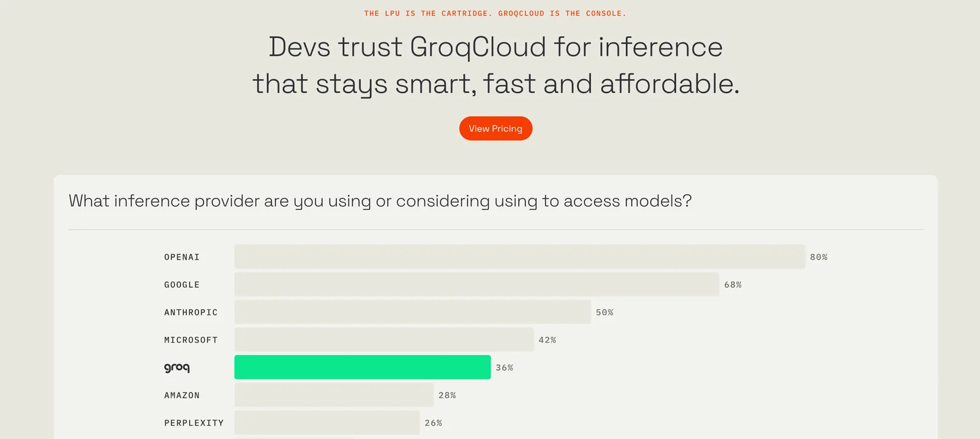Click the Anthropic 50% bar
This screenshot has height=439, width=980.
(412, 312)
